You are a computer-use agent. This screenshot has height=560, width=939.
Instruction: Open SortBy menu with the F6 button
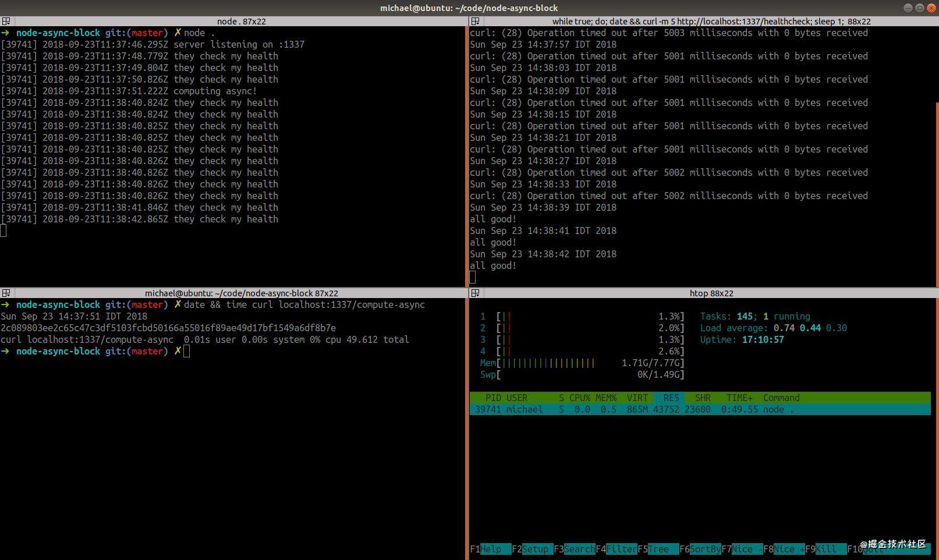pyautogui.click(x=700, y=549)
